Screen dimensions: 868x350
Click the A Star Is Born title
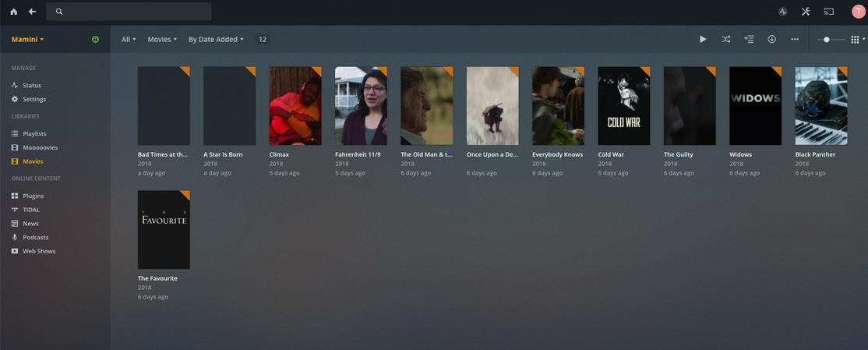point(223,154)
